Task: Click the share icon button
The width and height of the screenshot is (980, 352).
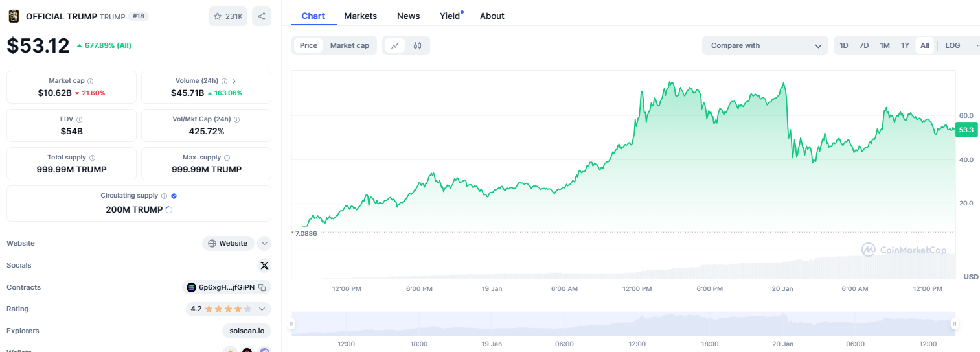Action: click(261, 16)
